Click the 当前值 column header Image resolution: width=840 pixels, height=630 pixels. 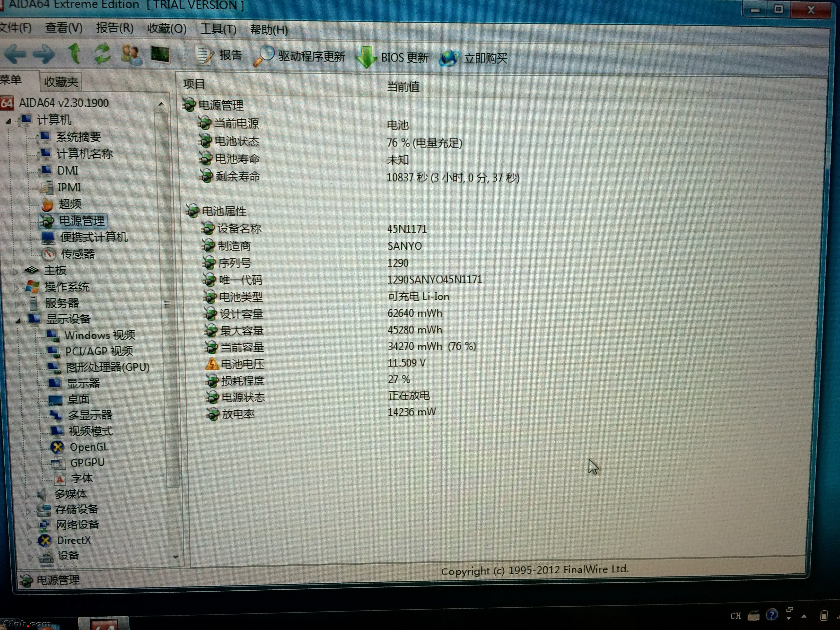point(403,86)
